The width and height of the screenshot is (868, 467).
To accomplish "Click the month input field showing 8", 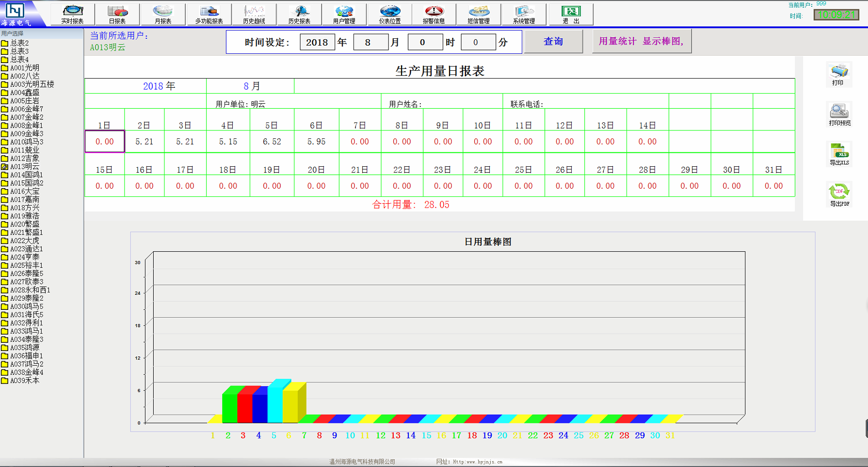I will tap(370, 42).
